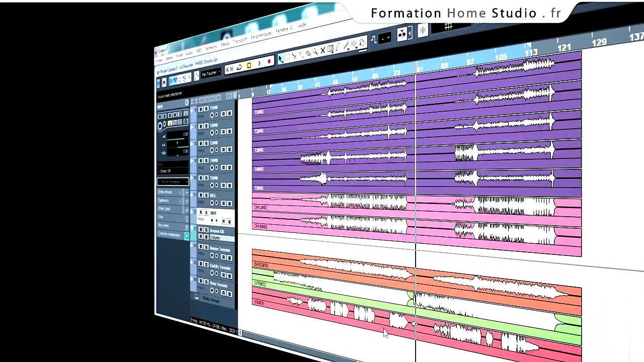Select the Glue tool

[301, 55]
